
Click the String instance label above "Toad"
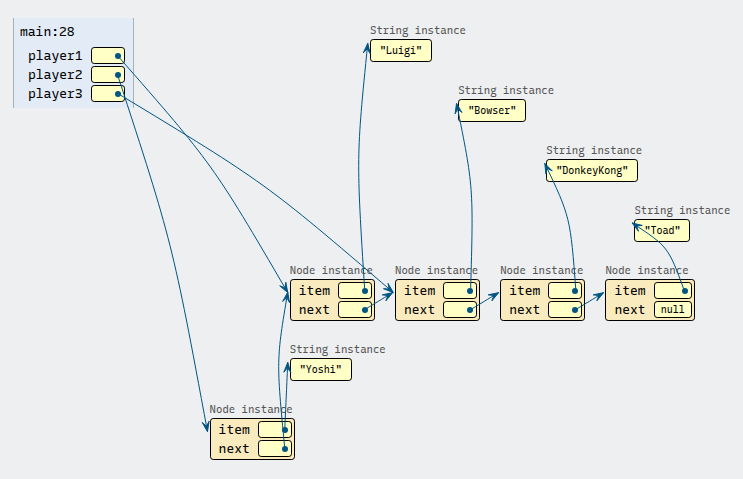tap(681, 211)
